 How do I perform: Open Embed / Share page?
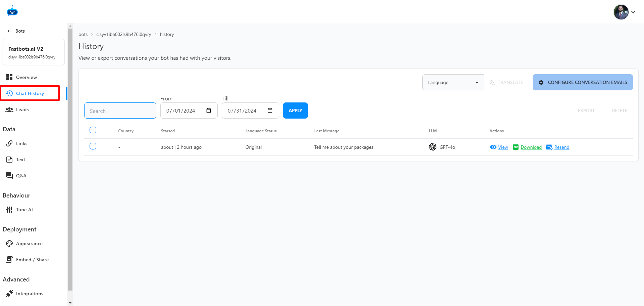tap(33, 260)
